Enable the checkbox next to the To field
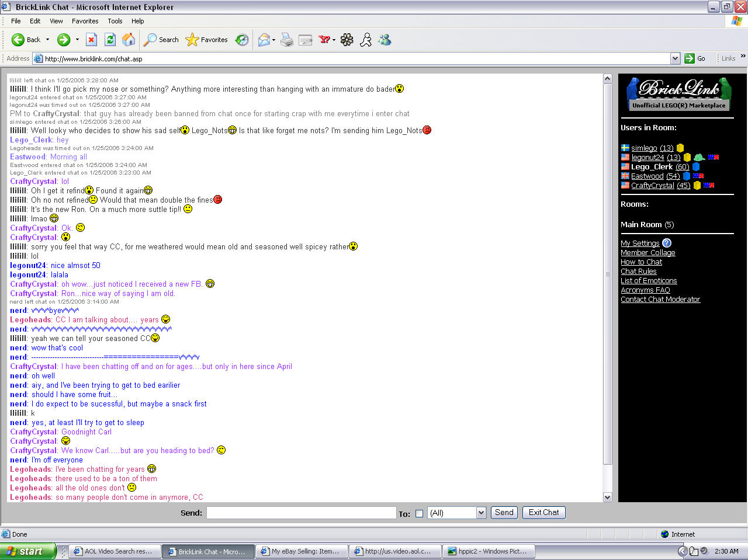The image size is (748, 560). coord(418,513)
